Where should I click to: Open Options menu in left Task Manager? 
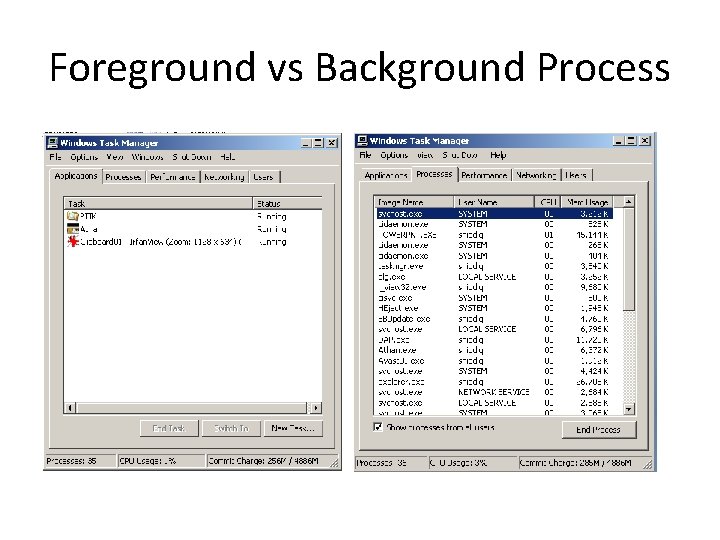84,157
